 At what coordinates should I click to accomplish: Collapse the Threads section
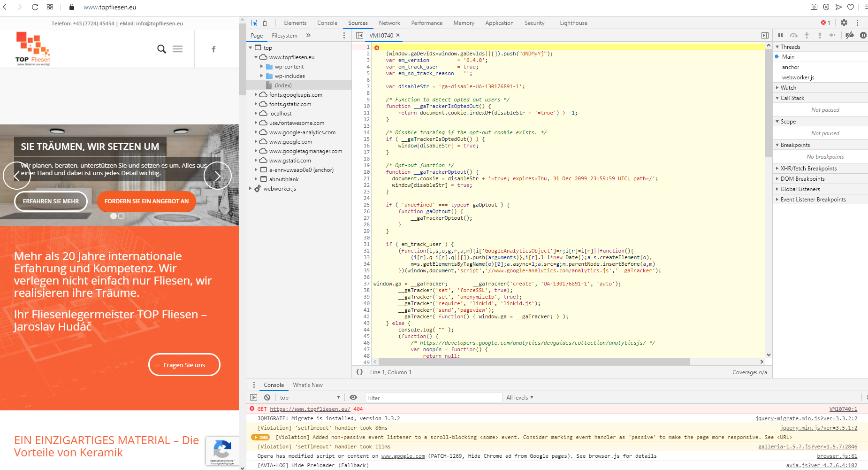(x=777, y=47)
